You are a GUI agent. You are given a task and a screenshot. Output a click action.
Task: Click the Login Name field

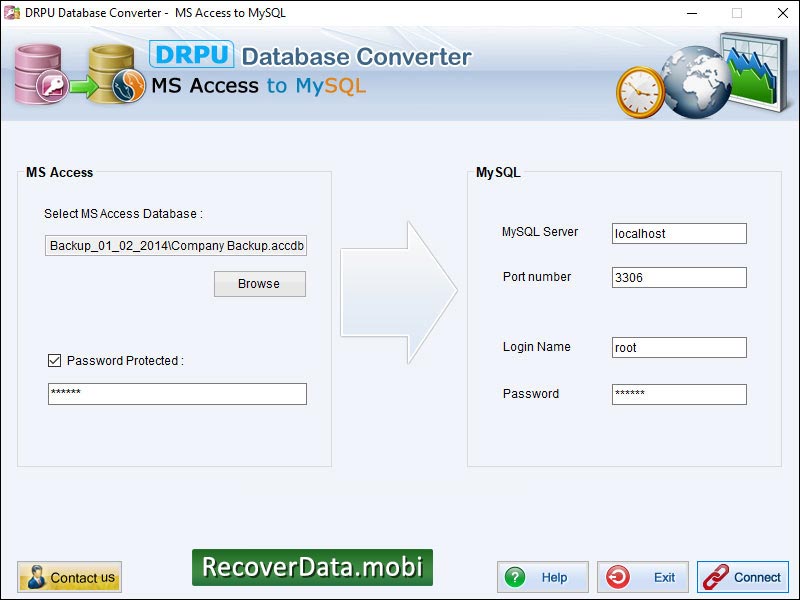(x=679, y=347)
